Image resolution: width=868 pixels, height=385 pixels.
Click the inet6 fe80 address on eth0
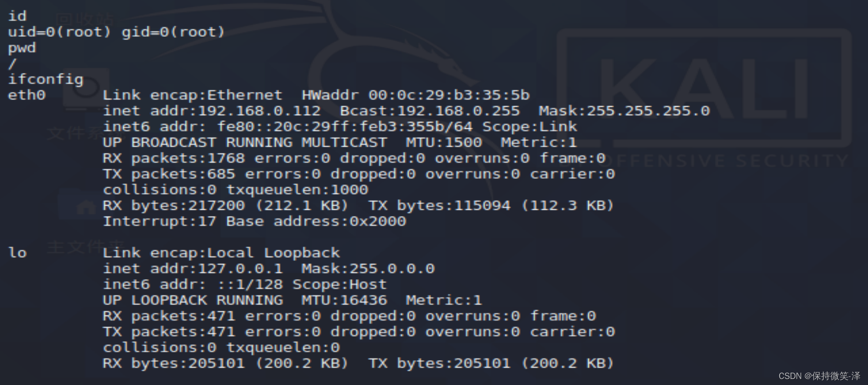tap(345, 126)
